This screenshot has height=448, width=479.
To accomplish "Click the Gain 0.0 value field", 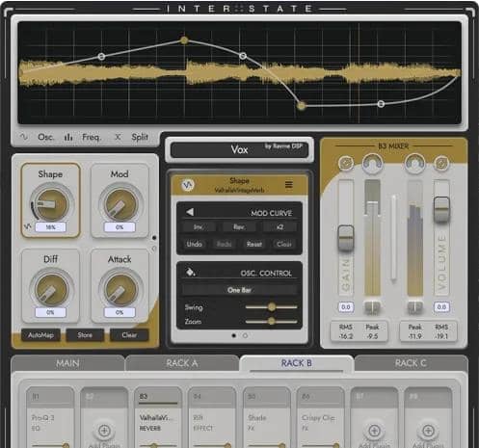I will [x=346, y=307].
